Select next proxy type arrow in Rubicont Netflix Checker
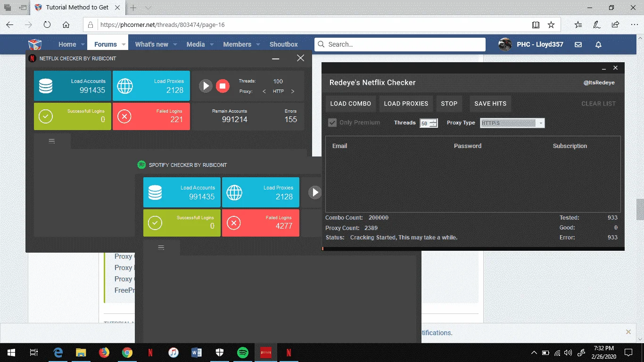 click(x=293, y=91)
